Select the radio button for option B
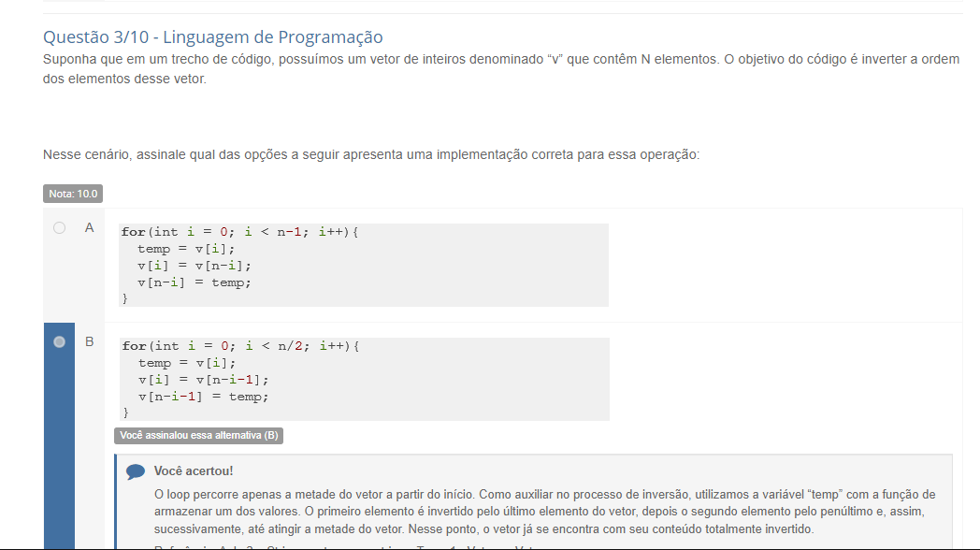Screen dimensions: 980x550 click(60, 342)
